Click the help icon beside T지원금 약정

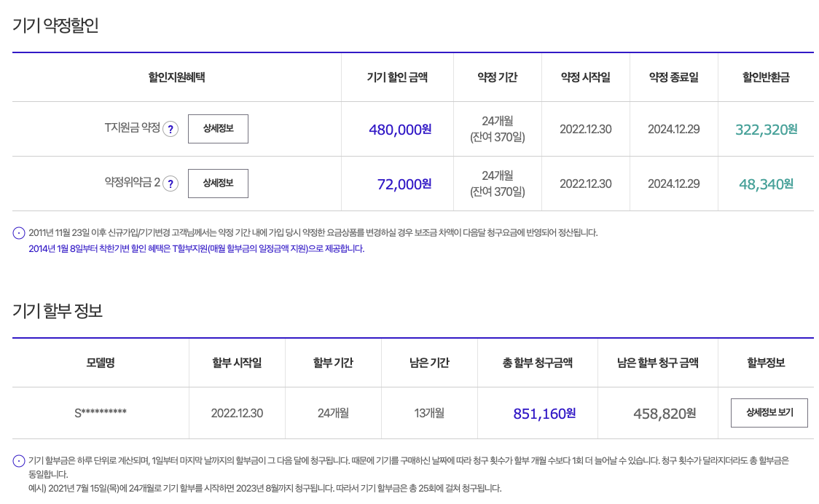pyautogui.click(x=171, y=129)
